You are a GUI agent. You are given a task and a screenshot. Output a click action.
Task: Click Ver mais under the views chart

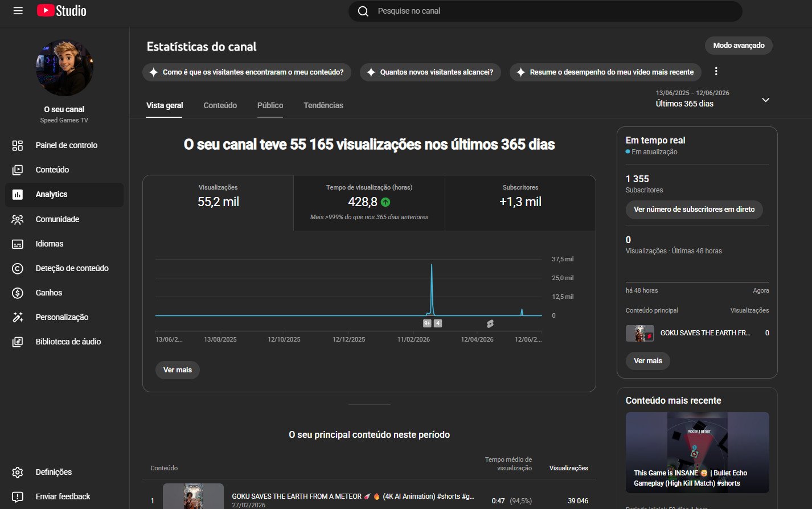(178, 370)
